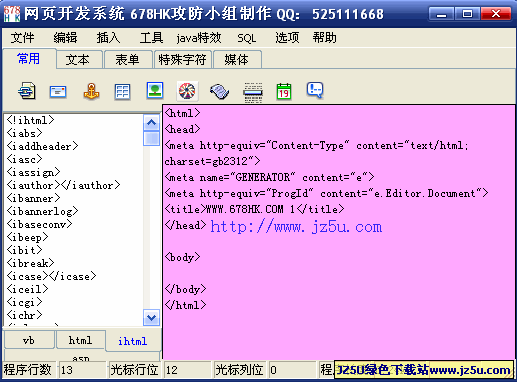
Task: Switch to the 表单 tab
Action: pyautogui.click(x=128, y=60)
